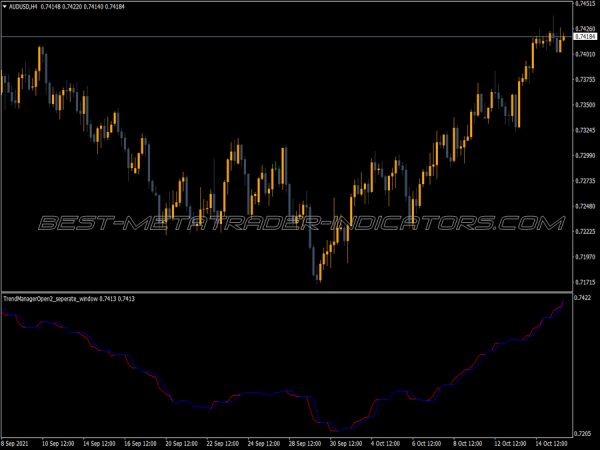The height and width of the screenshot is (450, 600).
Task: Click the 0.73755 price axis label
Action: [585, 79]
